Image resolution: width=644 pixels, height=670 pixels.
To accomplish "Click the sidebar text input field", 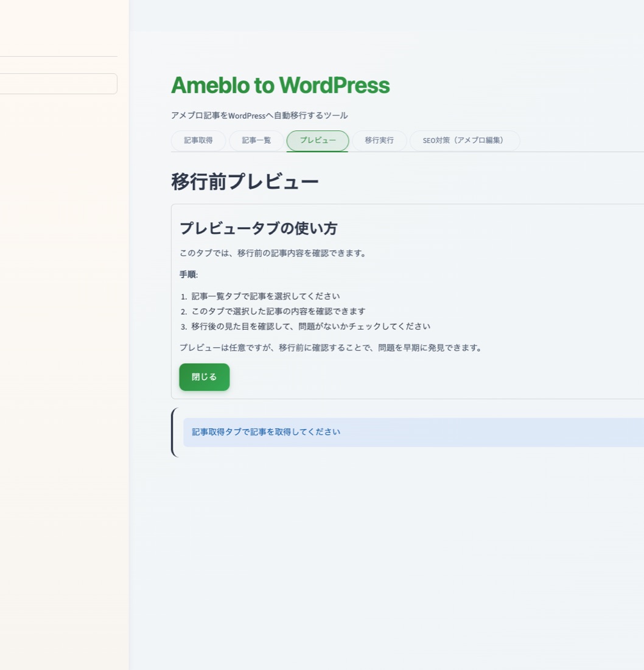I will click(x=58, y=84).
